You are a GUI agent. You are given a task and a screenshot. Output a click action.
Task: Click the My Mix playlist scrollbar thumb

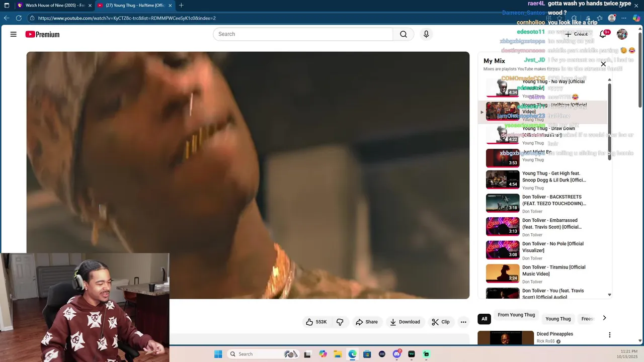pos(609,122)
